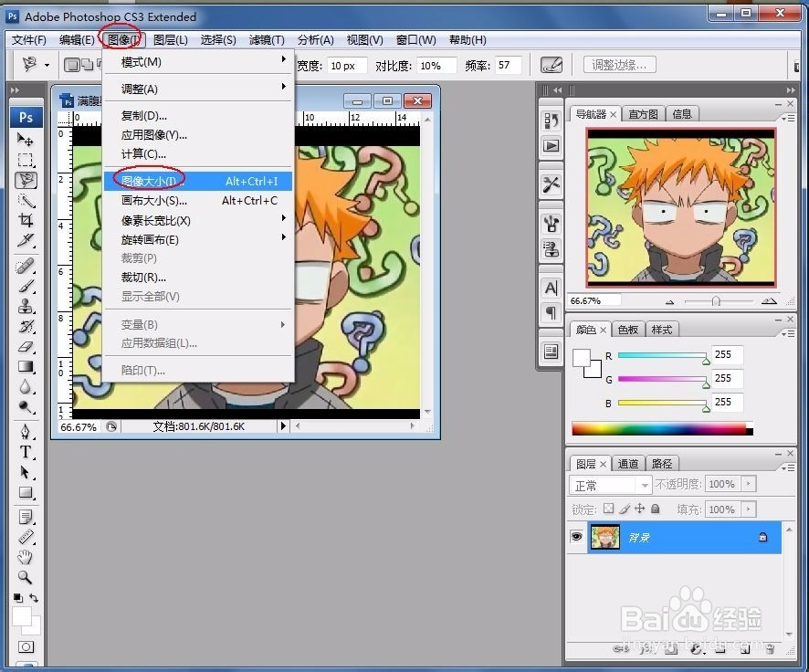Open the 文件(F) menu

pos(29,39)
